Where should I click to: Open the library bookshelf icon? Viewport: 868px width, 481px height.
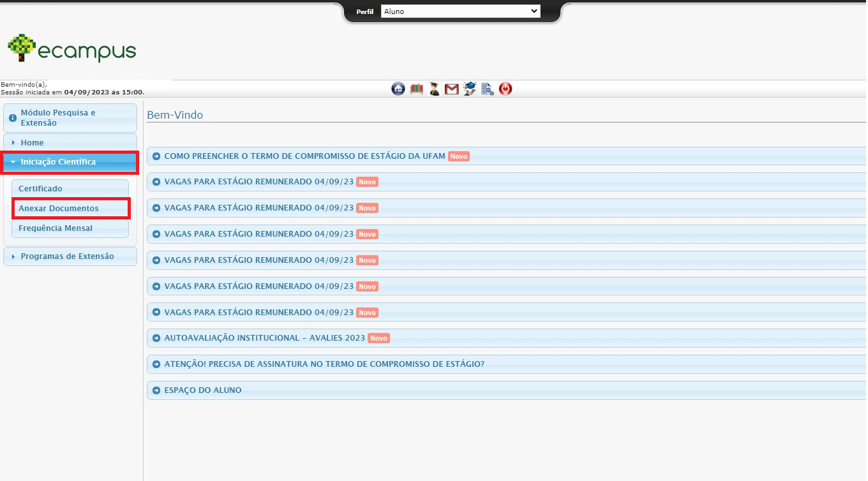417,89
